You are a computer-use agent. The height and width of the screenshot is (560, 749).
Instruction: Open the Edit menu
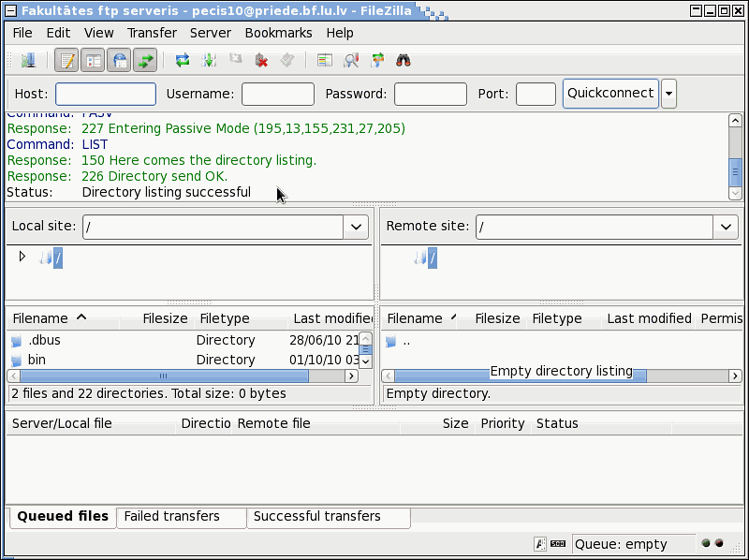point(58,33)
